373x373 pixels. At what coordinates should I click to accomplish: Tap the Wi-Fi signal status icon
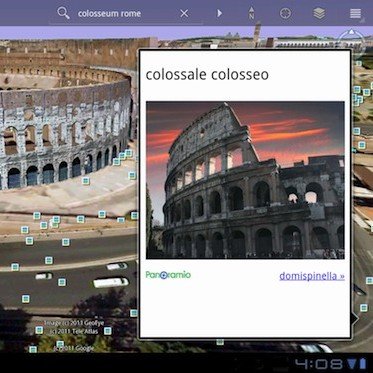coord(352,363)
